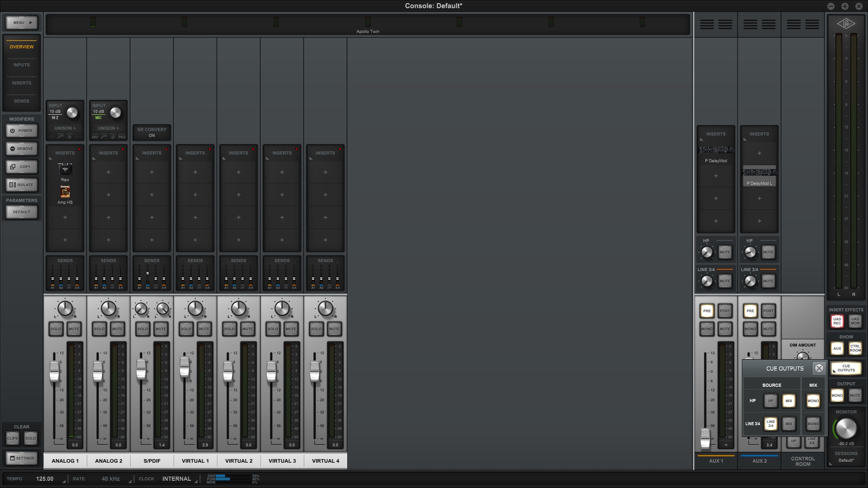The height and width of the screenshot is (488, 868).
Task: Enable UAD REC insert effects mode
Action: point(837,321)
